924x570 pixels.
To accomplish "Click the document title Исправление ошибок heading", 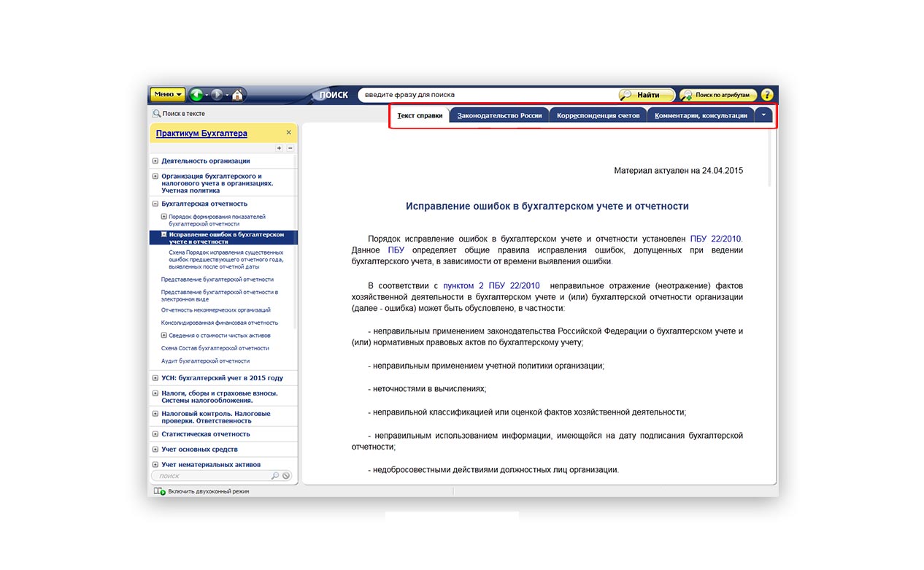I will click(x=547, y=207).
